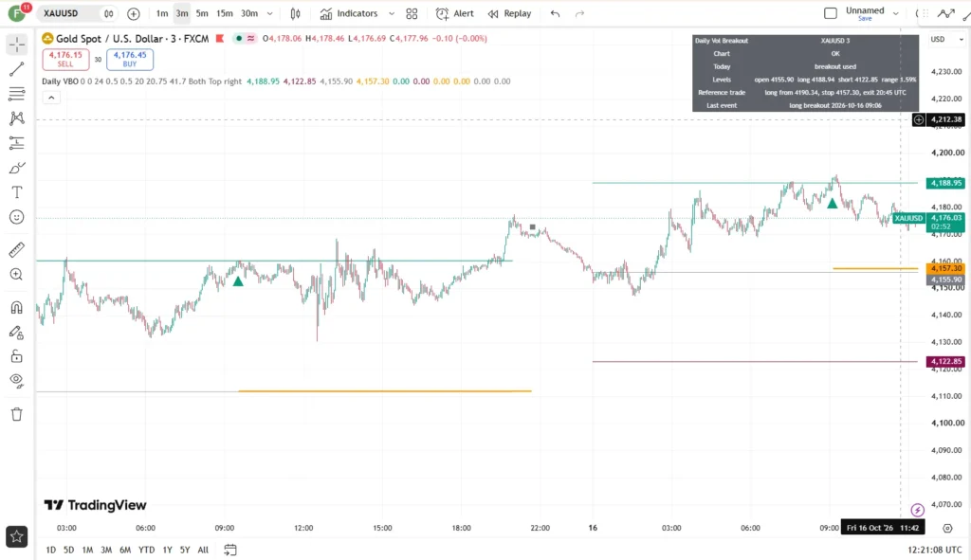
Task: Click the compare symbols icon next to XAUUSD
Action: coord(109,13)
